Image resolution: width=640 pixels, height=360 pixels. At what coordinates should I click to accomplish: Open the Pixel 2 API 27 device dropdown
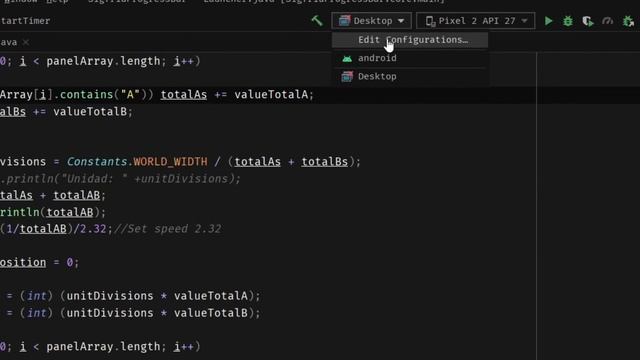[x=476, y=21]
